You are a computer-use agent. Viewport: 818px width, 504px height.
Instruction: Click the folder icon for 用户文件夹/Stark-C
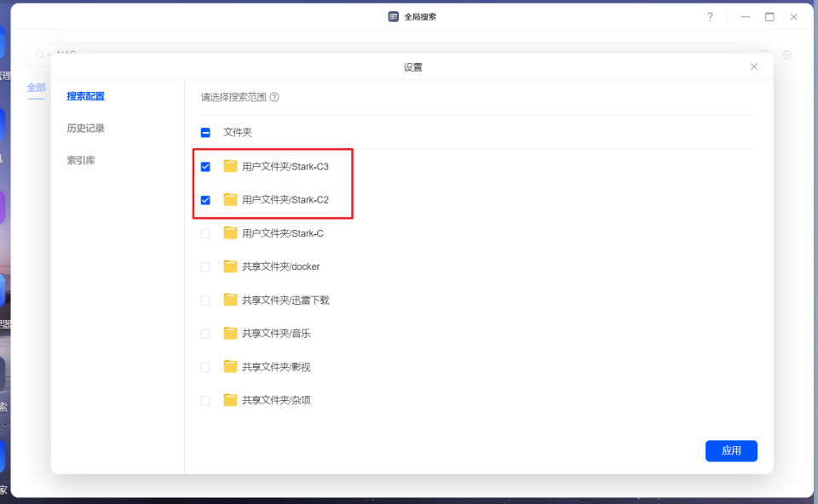tap(230, 233)
